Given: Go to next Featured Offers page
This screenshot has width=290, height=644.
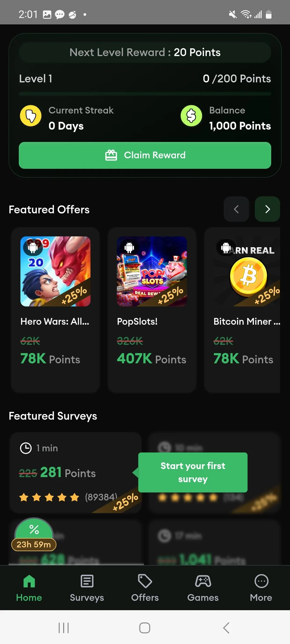Looking at the screenshot, I should (267, 209).
